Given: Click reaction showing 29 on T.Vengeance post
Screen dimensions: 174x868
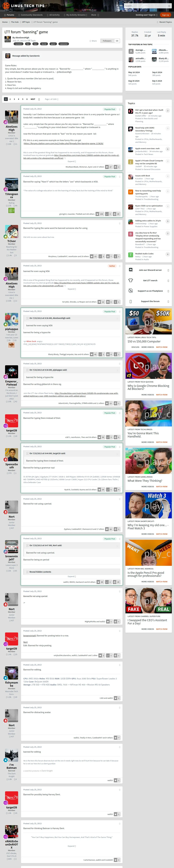Looking at the screenshot, I should tap(117, 214).
